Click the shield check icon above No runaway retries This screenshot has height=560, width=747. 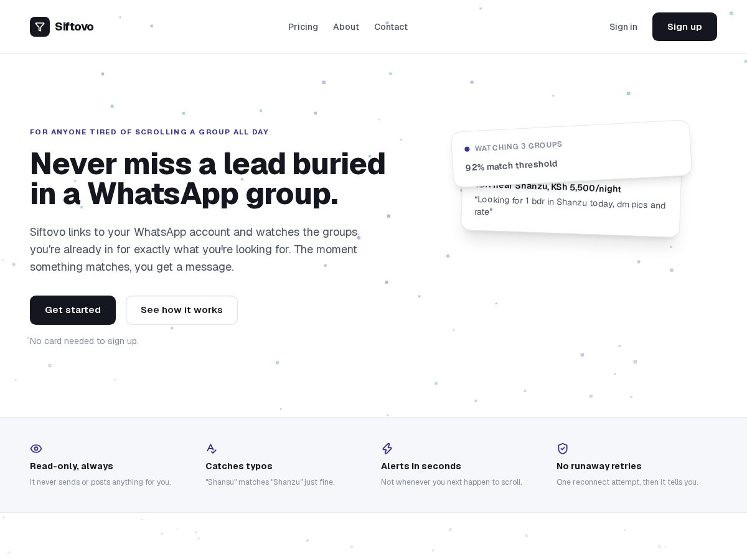563,449
